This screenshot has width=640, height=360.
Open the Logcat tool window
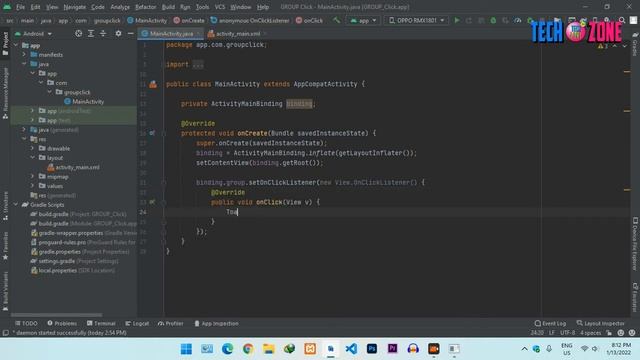[137, 323]
